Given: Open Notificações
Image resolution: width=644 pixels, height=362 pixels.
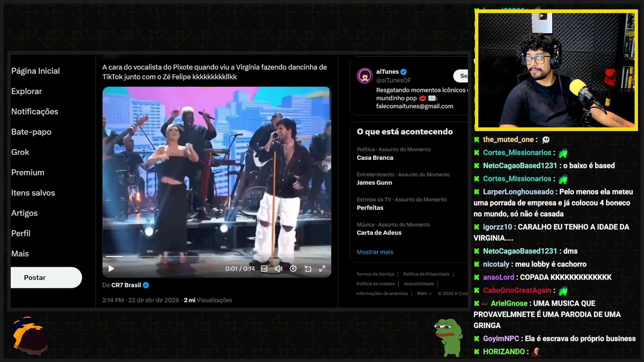Looking at the screenshot, I should coord(35,112).
